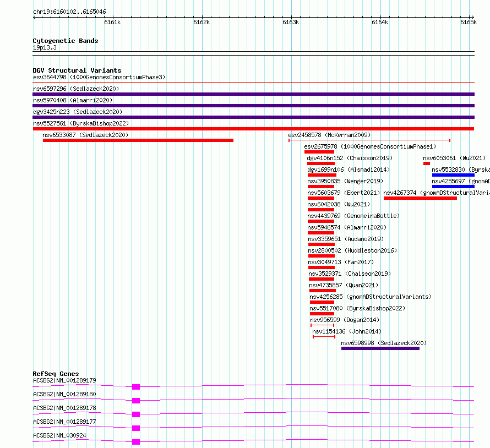The image size is (490, 448).
Task: Select the nsv5527561 (ByrskaBishop2022) red variant bar
Action: tap(253, 129)
